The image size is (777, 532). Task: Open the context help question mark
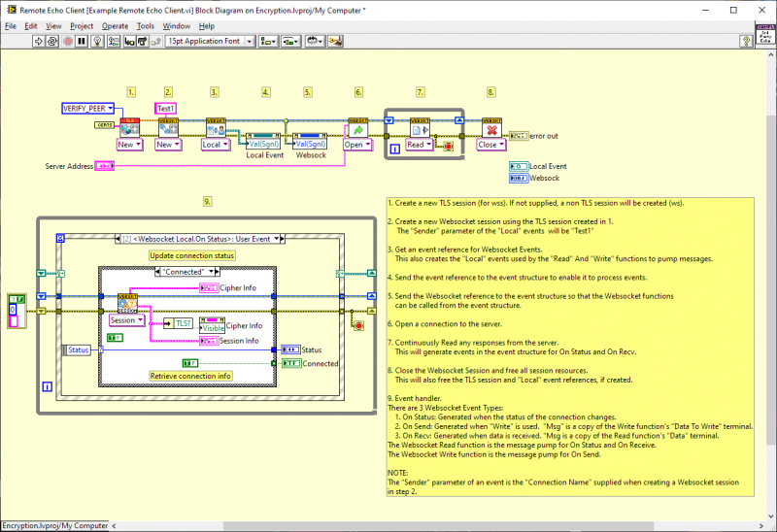click(746, 42)
